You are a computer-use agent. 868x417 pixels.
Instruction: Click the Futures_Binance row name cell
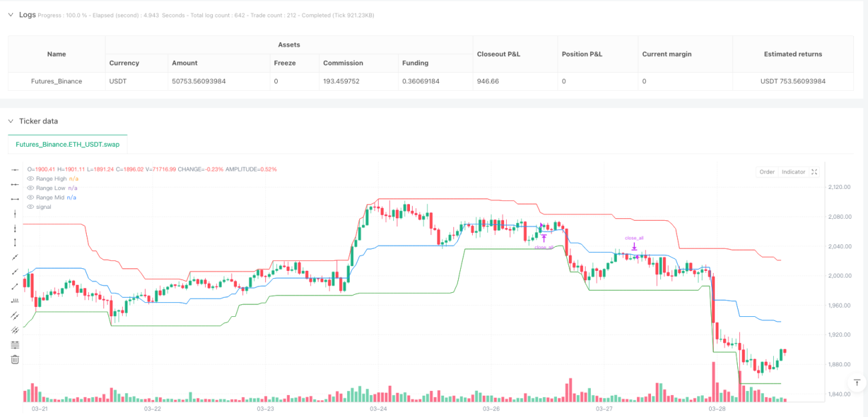point(57,81)
